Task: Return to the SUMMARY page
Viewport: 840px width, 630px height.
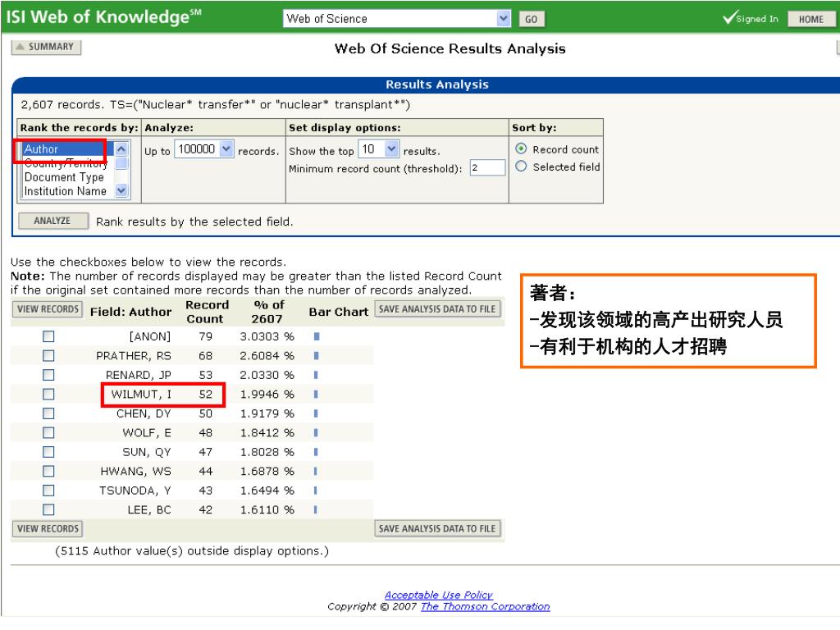Action: click(x=46, y=47)
